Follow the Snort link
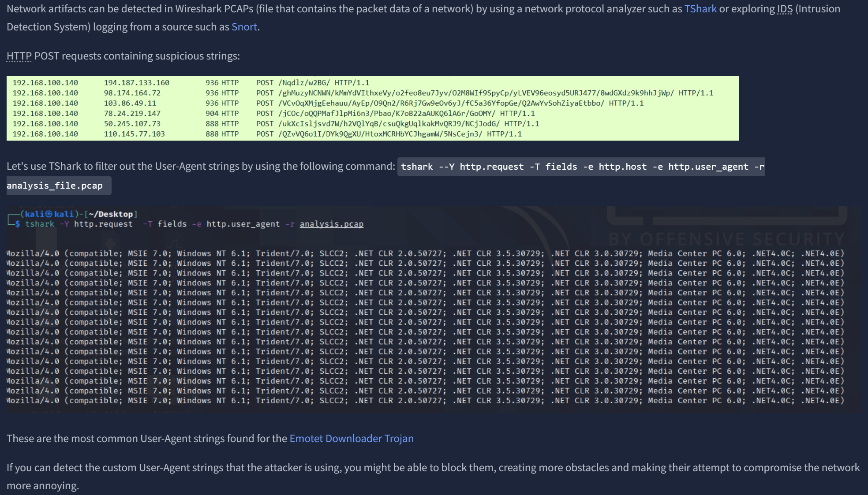The image size is (868, 495). tap(244, 27)
